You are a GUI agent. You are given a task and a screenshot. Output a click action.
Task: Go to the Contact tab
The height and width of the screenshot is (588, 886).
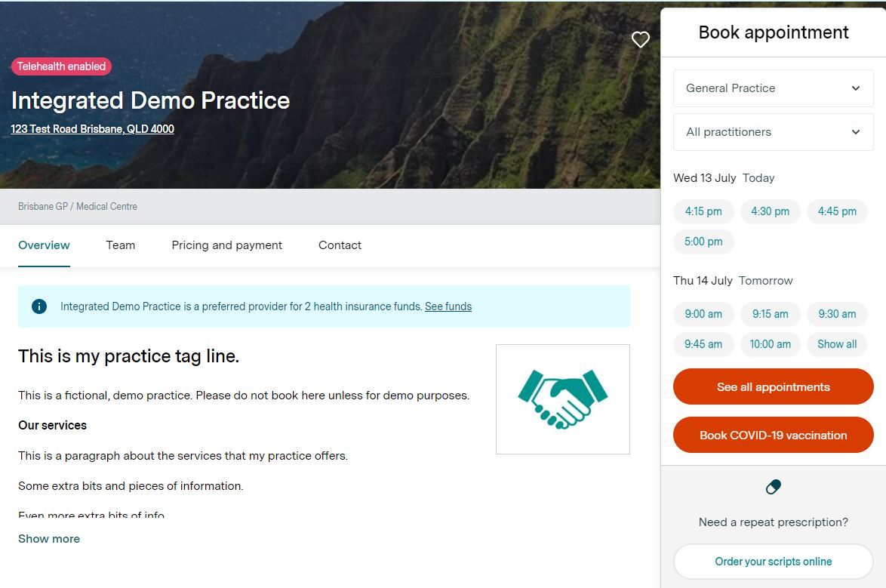pyautogui.click(x=340, y=245)
